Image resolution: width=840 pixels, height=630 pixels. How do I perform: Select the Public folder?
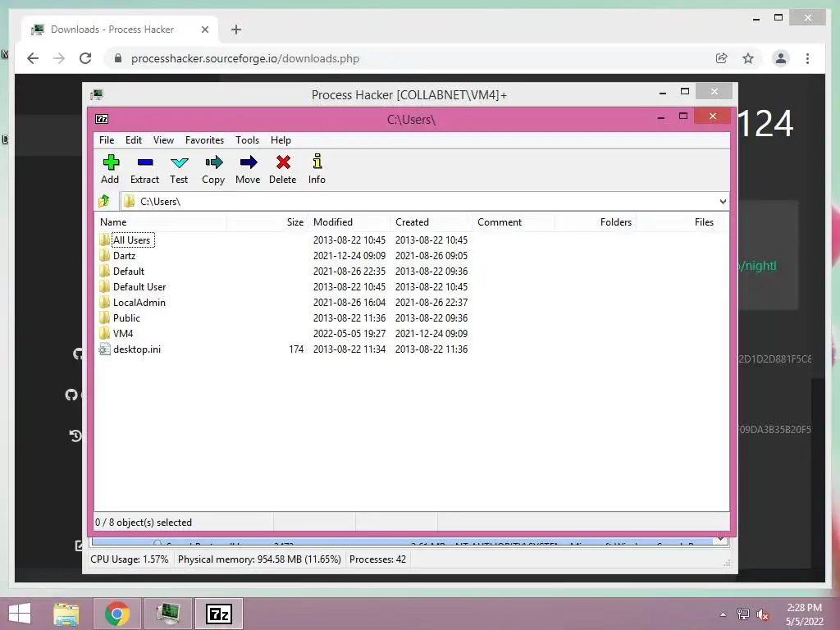[126, 318]
